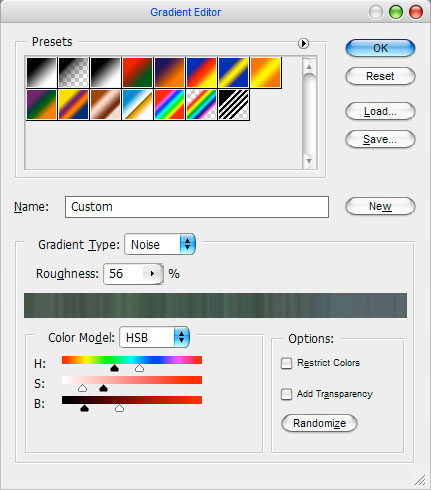
Task: Select the transparent rainbow gradient preset
Action: tap(201, 105)
